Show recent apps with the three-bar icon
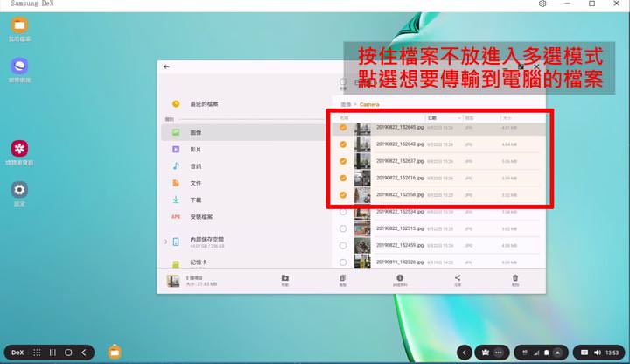The height and width of the screenshot is (364, 630). click(x=52, y=353)
